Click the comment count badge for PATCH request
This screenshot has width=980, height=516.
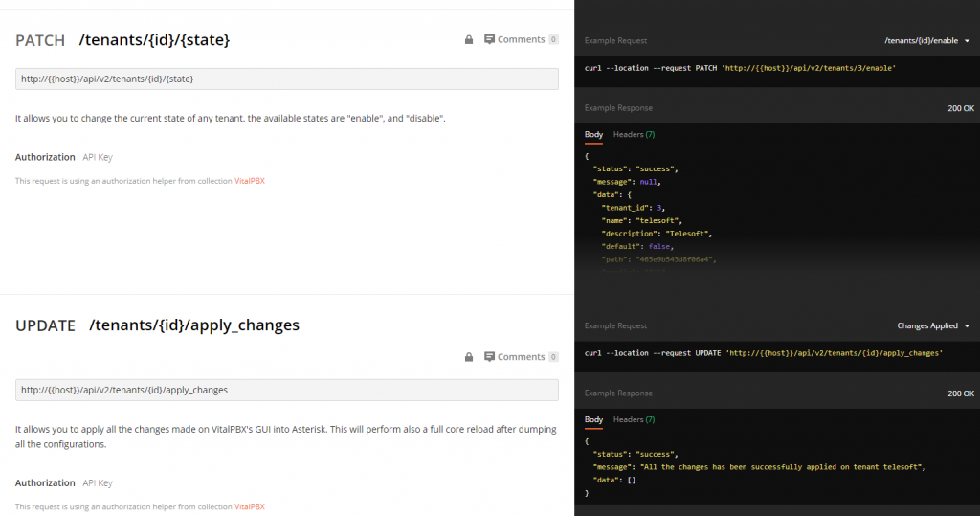tap(553, 39)
